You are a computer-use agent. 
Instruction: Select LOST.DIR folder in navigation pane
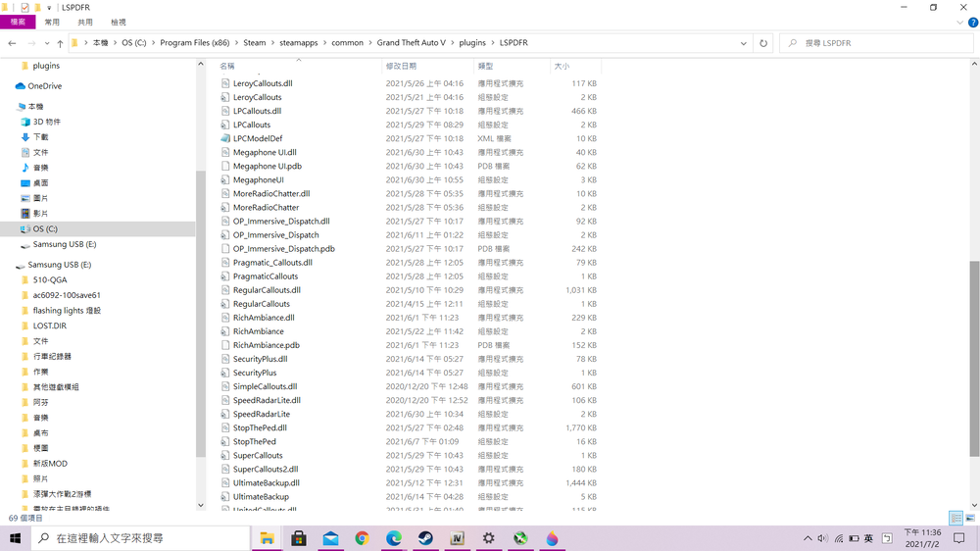(x=49, y=326)
